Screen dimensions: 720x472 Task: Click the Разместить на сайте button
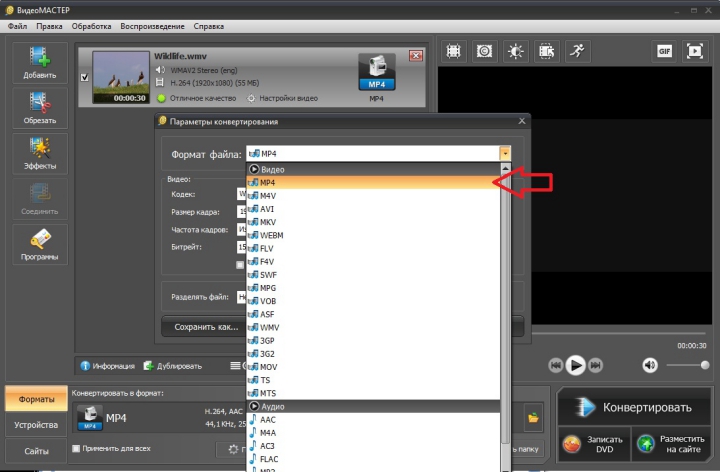point(671,444)
